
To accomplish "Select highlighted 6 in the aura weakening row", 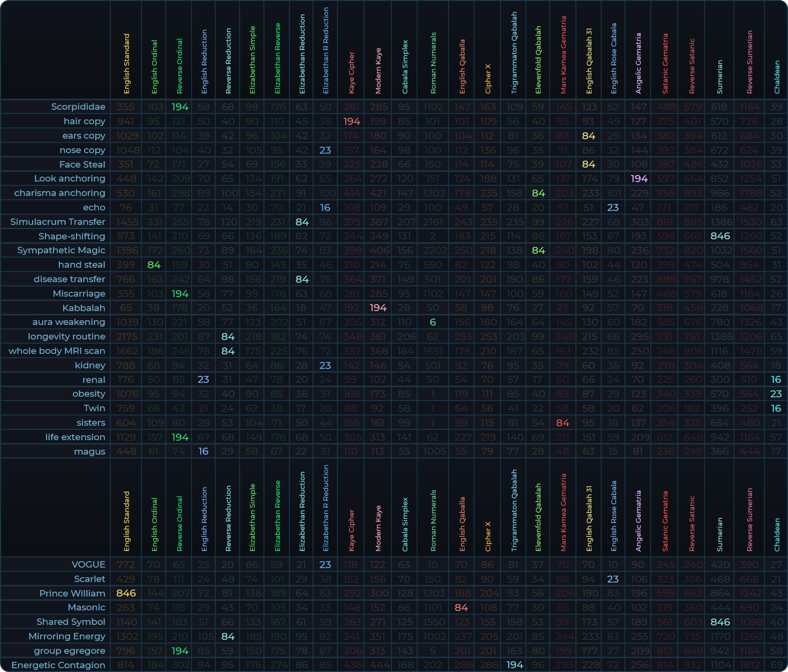I will pos(433,322).
